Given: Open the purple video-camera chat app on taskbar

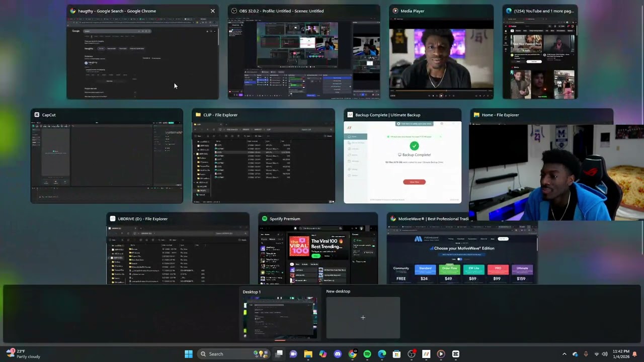Looking at the screenshot, I should coord(293,354).
